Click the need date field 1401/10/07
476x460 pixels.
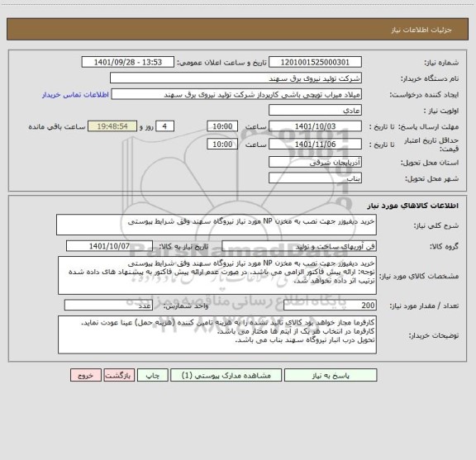pos(109,246)
